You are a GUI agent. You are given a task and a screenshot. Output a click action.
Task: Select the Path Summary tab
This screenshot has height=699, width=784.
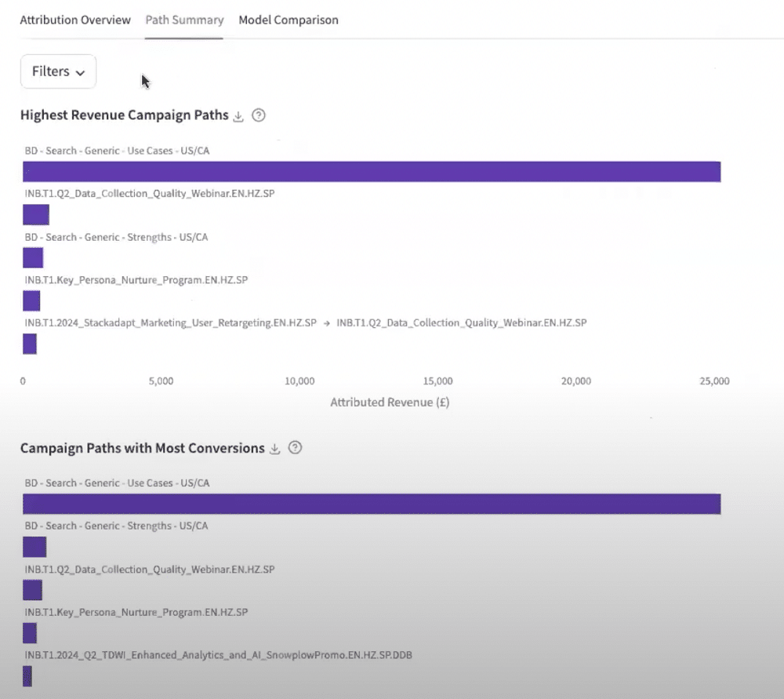[x=184, y=20]
